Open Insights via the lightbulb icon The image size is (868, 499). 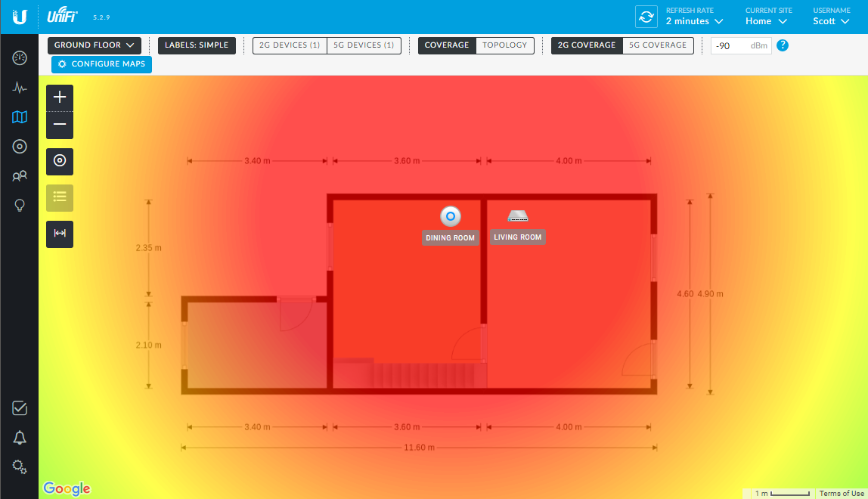pyautogui.click(x=20, y=205)
